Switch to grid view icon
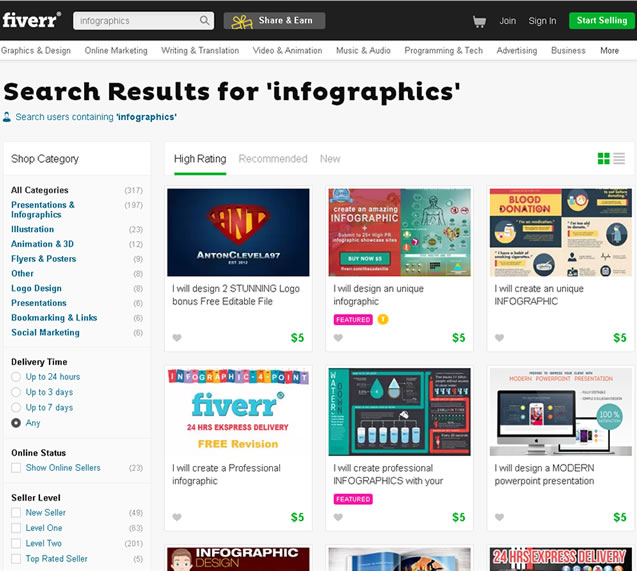637x571 pixels. (x=603, y=158)
